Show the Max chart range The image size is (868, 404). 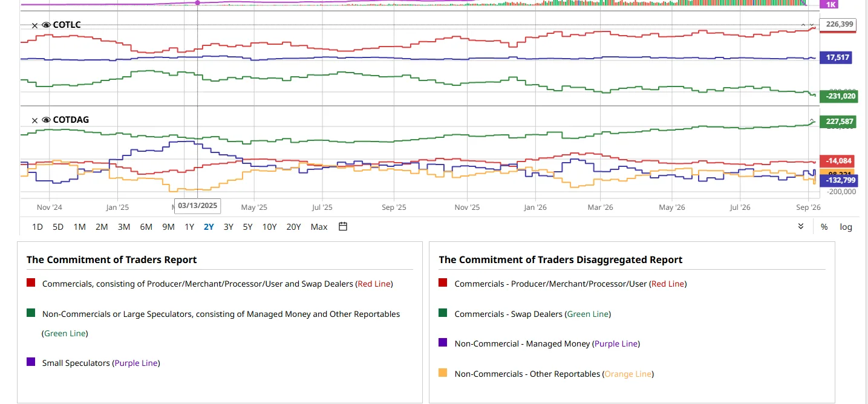tap(319, 227)
